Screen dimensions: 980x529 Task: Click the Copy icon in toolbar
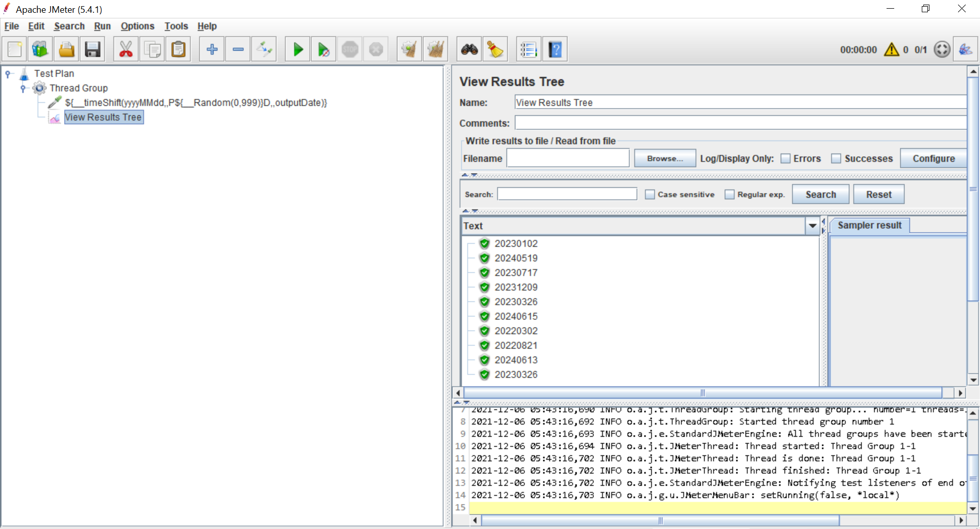click(152, 50)
